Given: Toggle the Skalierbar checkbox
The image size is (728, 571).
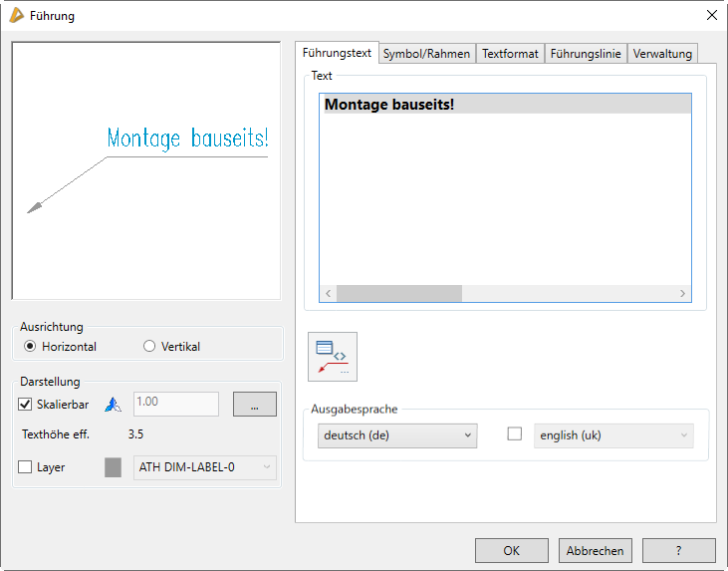Looking at the screenshot, I should [26, 405].
